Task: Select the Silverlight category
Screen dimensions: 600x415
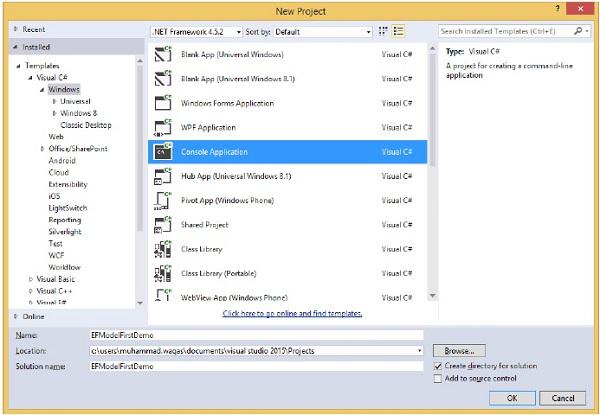Action: coord(65,232)
